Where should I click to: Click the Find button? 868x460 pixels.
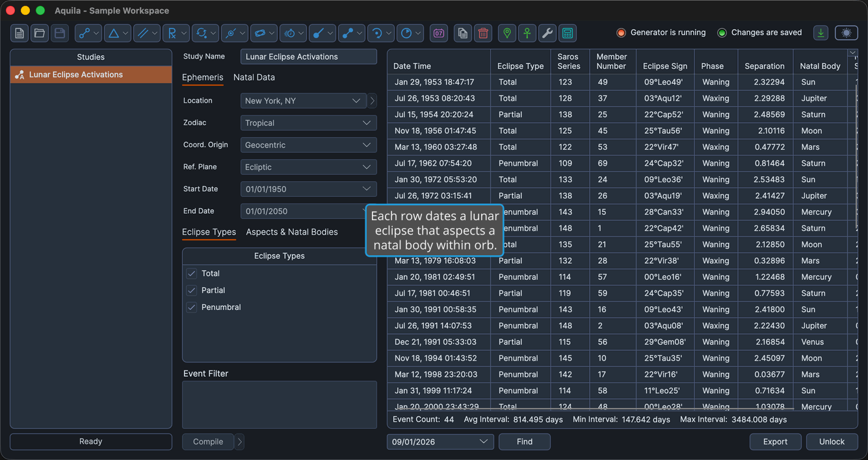click(x=525, y=442)
